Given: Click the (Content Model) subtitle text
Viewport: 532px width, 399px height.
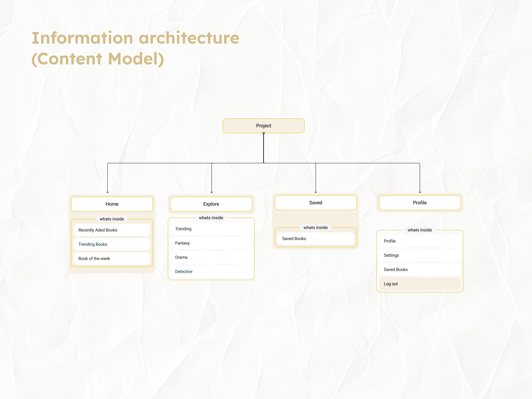Looking at the screenshot, I should tap(98, 59).
